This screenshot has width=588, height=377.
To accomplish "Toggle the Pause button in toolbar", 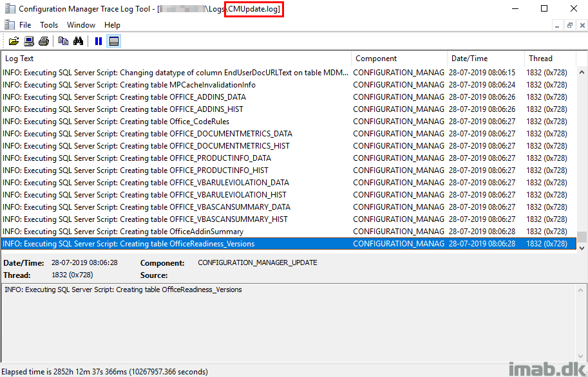I will [x=99, y=41].
